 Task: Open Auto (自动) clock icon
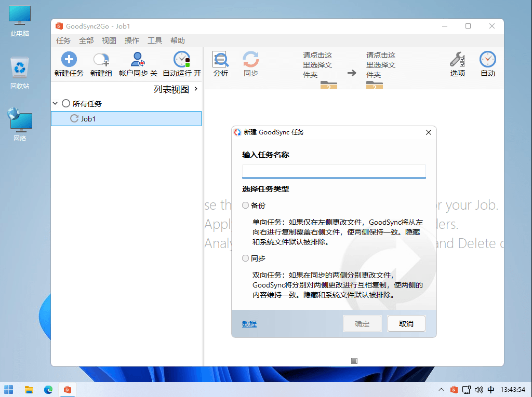click(x=487, y=59)
